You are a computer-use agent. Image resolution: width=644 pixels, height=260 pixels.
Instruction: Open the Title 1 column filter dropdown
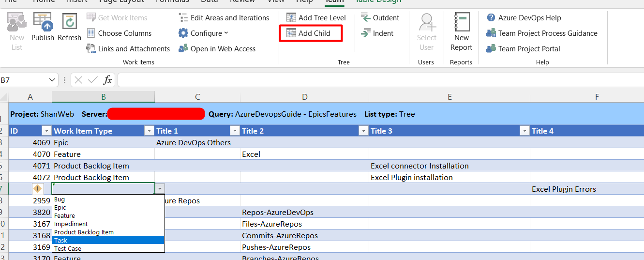[x=234, y=131]
